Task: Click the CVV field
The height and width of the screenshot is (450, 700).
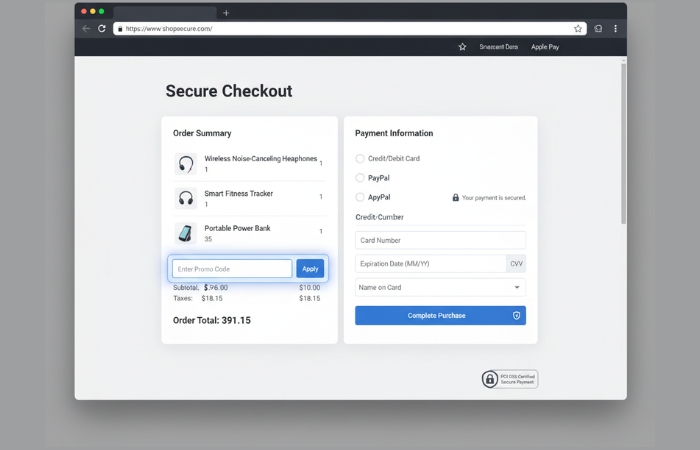Action: tap(516, 264)
